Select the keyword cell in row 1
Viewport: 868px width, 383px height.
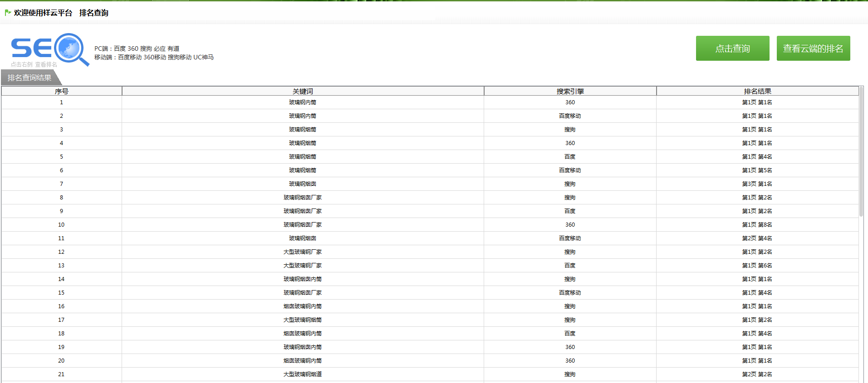pyautogui.click(x=303, y=102)
